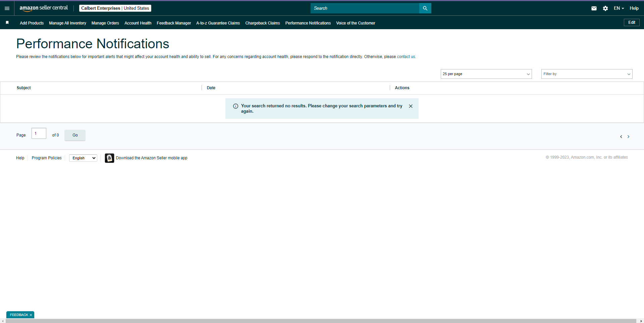Close the FEEDBACK tab

point(31,315)
